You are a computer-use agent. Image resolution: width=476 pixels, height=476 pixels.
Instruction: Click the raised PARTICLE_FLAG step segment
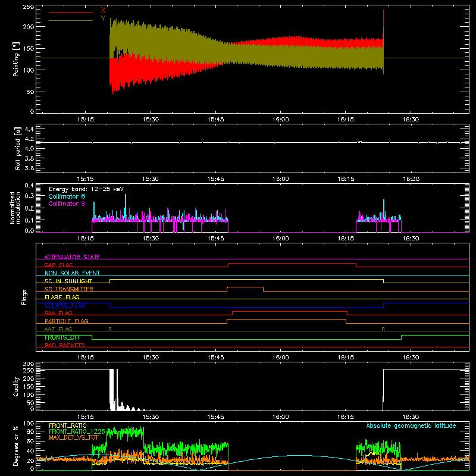287,320
